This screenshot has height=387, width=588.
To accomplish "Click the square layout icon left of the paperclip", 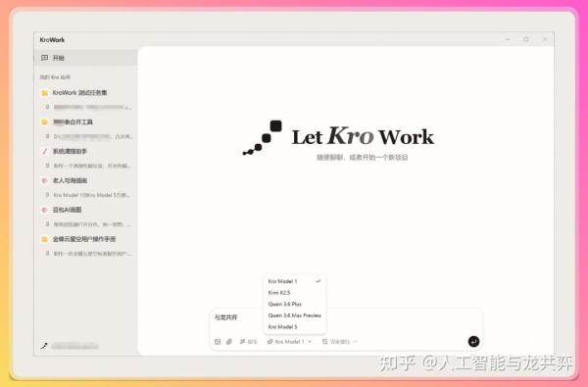I will tap(218, 342).
